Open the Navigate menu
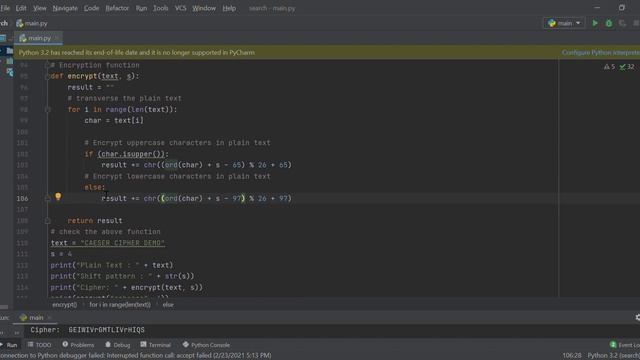640x360 pixels. [x=65, y=8]
